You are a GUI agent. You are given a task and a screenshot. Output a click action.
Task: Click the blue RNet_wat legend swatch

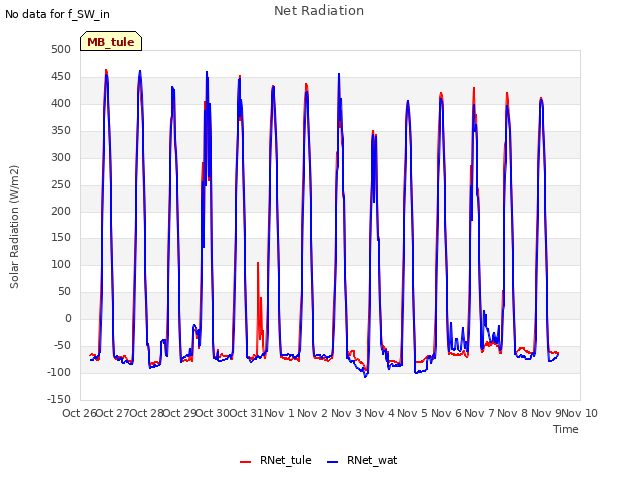333,462
